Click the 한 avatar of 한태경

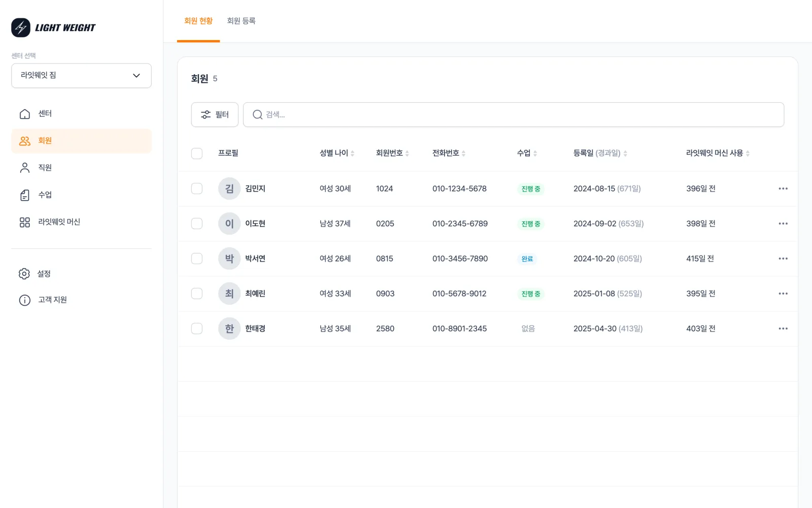(229, 329)
